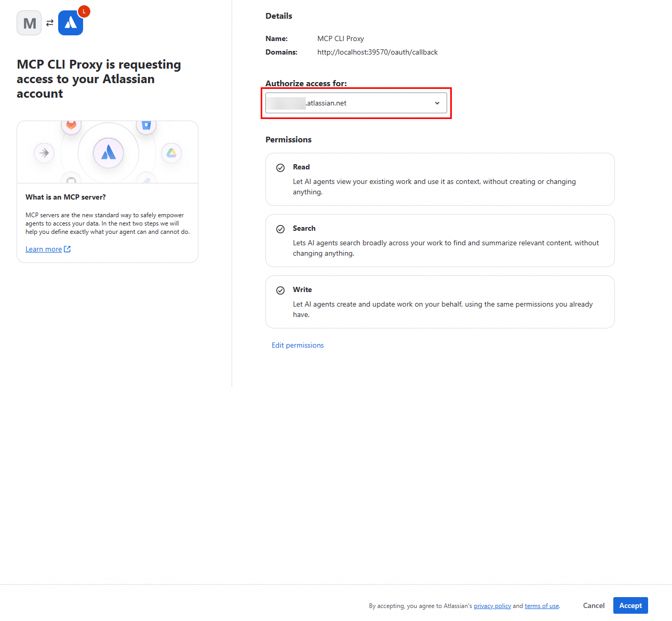Click the localhost callback domain text
Screen dimensions: 672x621
tap(378, 52)
